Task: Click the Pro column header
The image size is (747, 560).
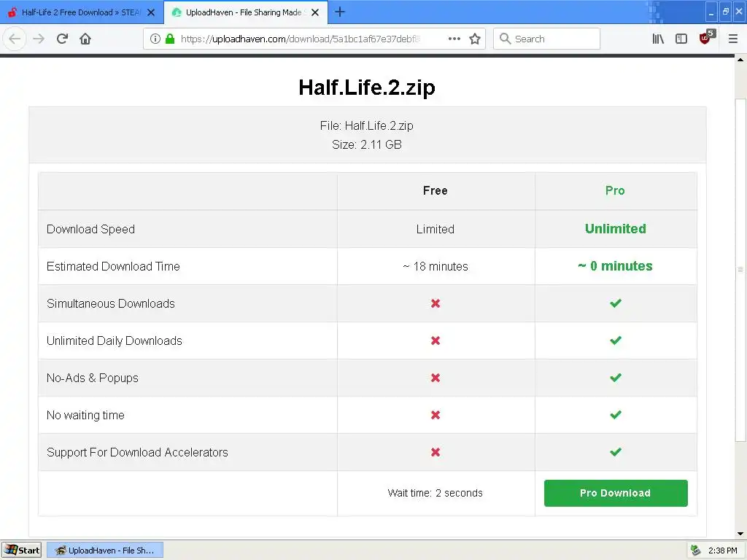Action: pyautogui.click(x=615, y=190)
